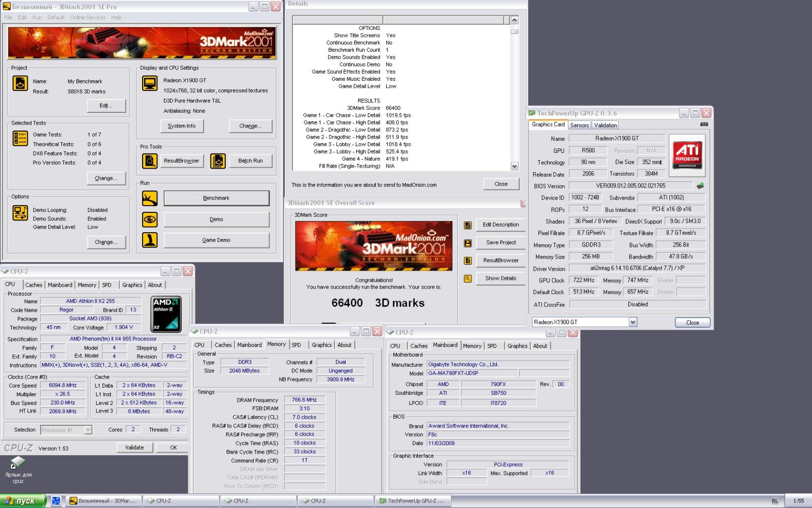Click the quick launch icon next to Start
The height and width of the screenshot is (508, 812).
pyautogui.click(x=56, y=501)
